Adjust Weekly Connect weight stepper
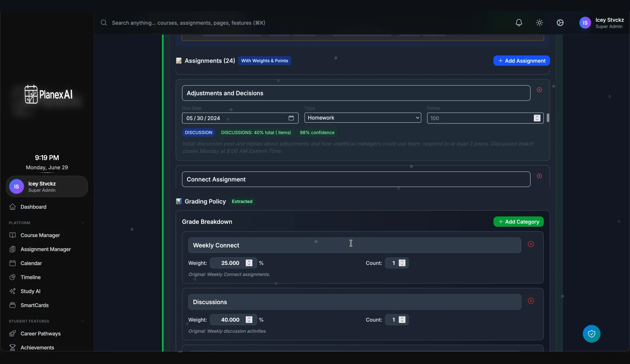Image resolution: width=630 pixels, height=364 pixels. pos(249,263)
